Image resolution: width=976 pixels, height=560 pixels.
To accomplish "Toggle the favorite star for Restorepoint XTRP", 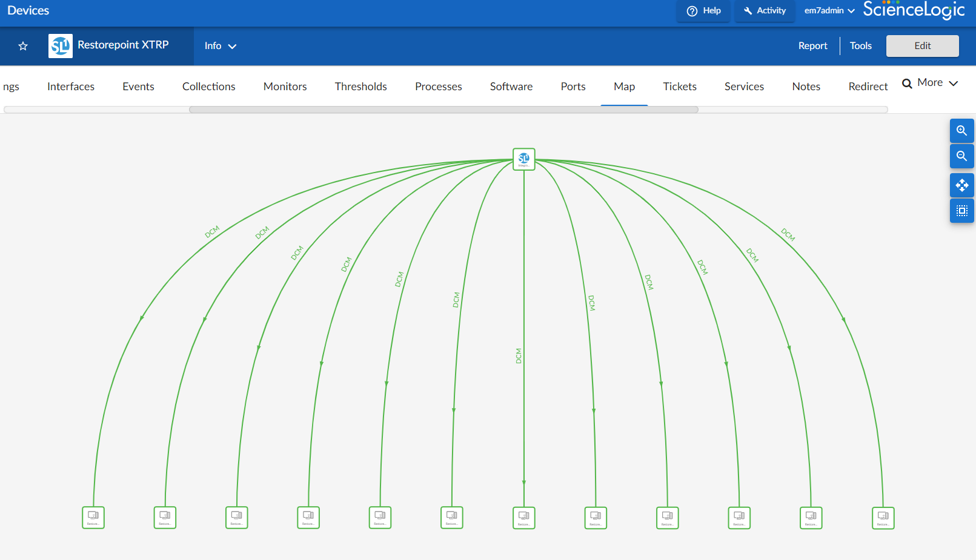I will click(x=23, y=45).
